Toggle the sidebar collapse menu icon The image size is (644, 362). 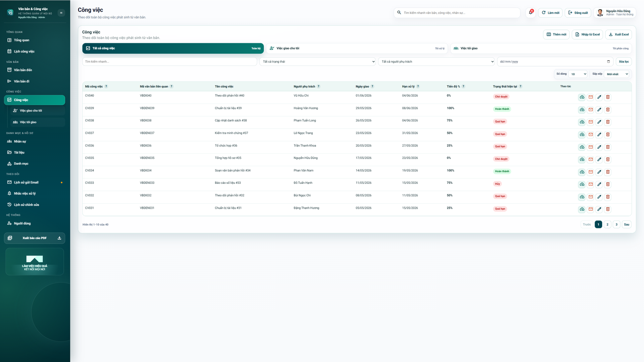pos(61,13)
